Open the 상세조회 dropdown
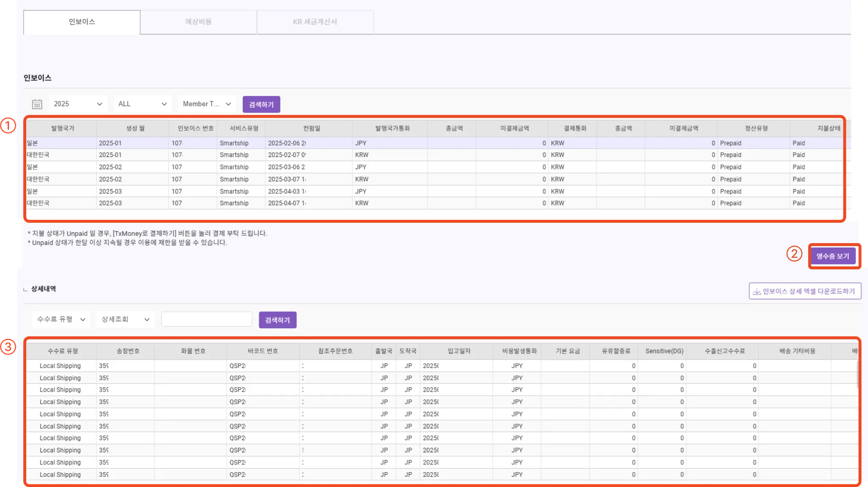Image resolution: width=868 pixels, height=487 pixels. pyautogui.click(x=125, y=319)
